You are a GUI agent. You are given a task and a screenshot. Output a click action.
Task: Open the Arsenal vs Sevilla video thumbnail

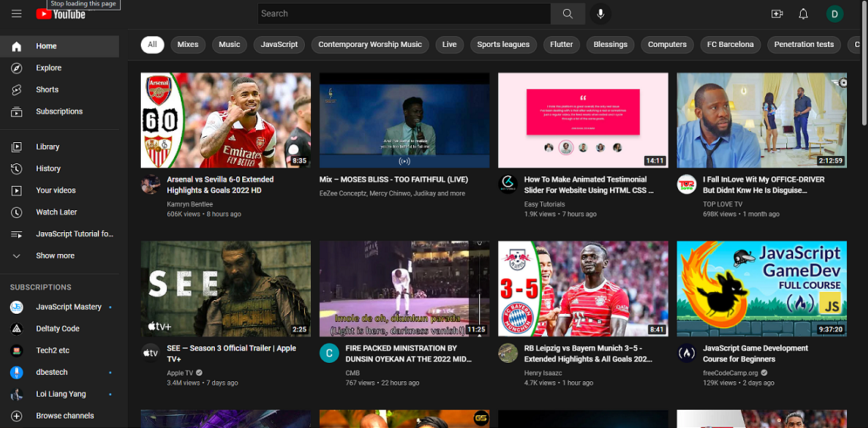click(226, 120)
